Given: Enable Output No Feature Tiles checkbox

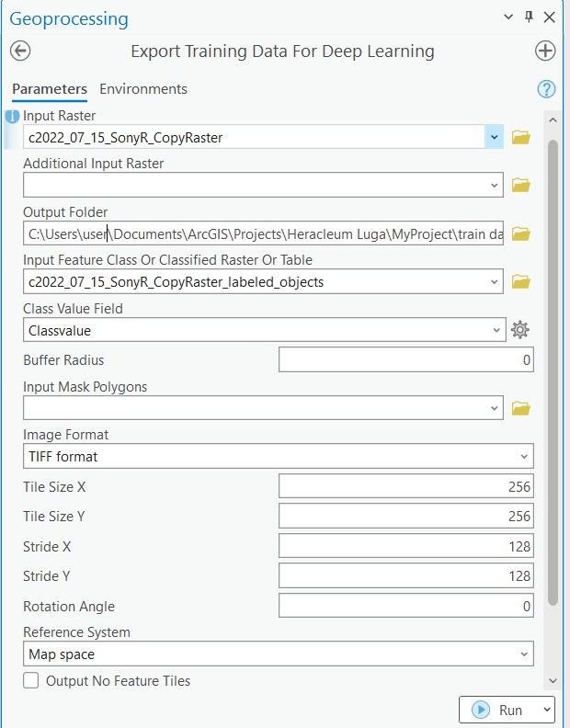Looking at the screenshot, I should 31,681.
